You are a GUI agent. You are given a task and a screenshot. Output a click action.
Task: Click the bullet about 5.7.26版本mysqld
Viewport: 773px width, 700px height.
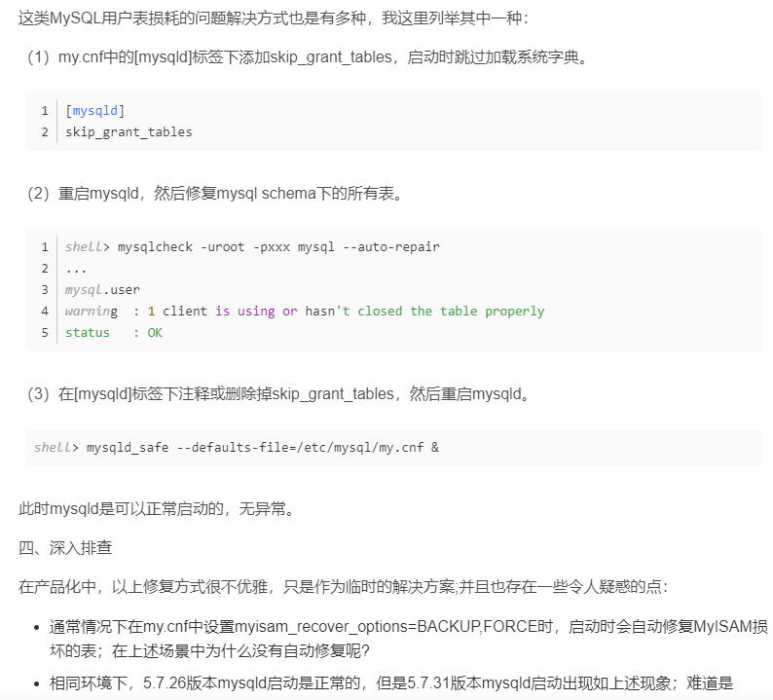391,683
